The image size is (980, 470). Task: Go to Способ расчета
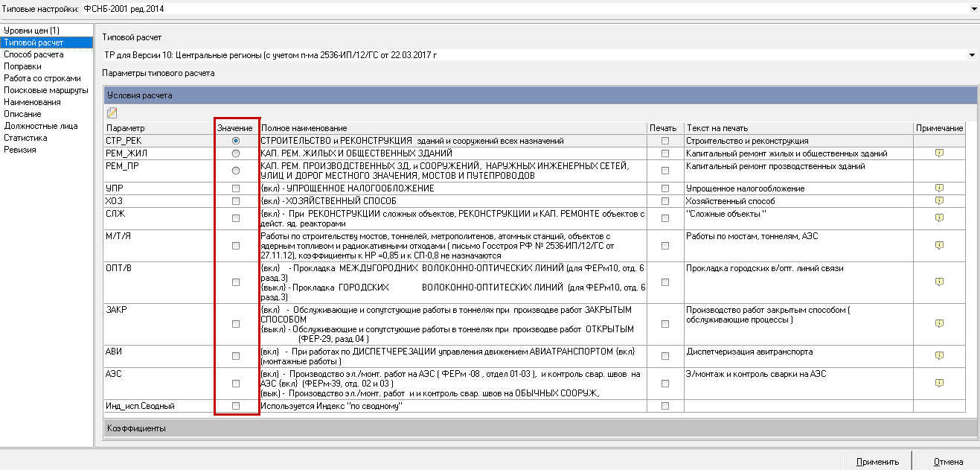(33, 54)
